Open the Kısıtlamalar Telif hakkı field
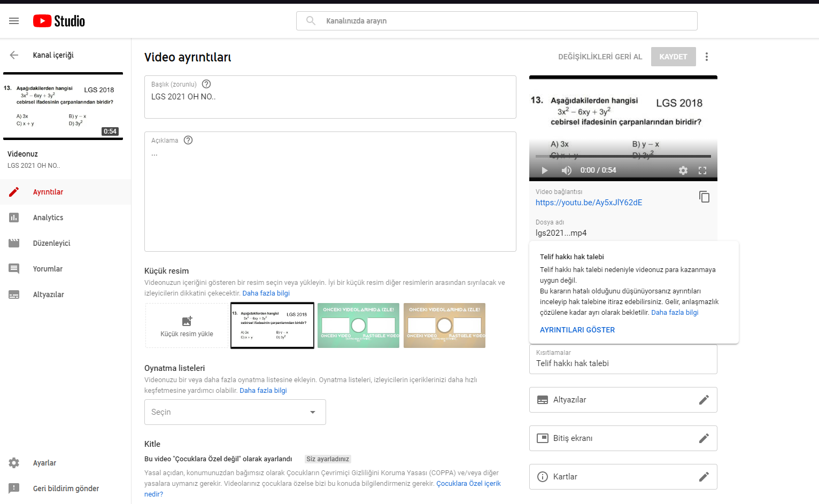 (x=623, y=359)
